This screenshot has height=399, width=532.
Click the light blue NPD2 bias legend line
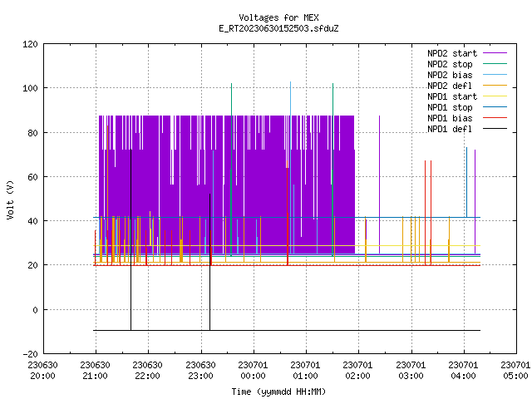point(495,75)
